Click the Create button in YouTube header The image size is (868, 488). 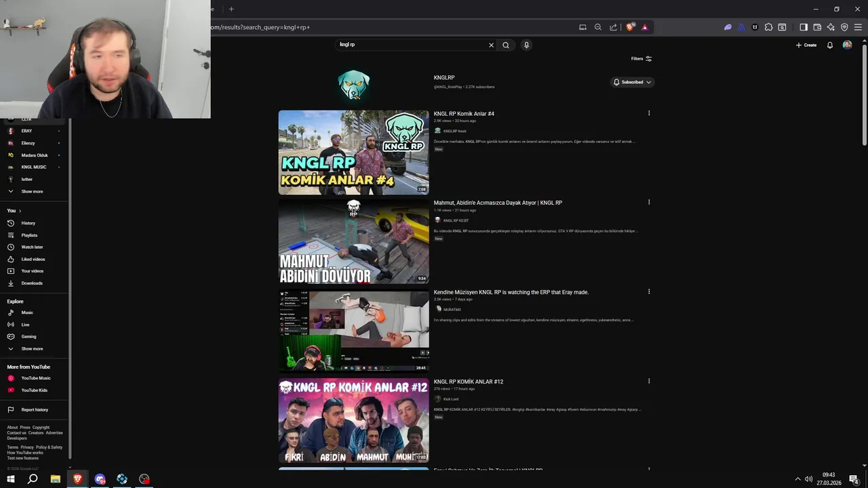point(806,45)
